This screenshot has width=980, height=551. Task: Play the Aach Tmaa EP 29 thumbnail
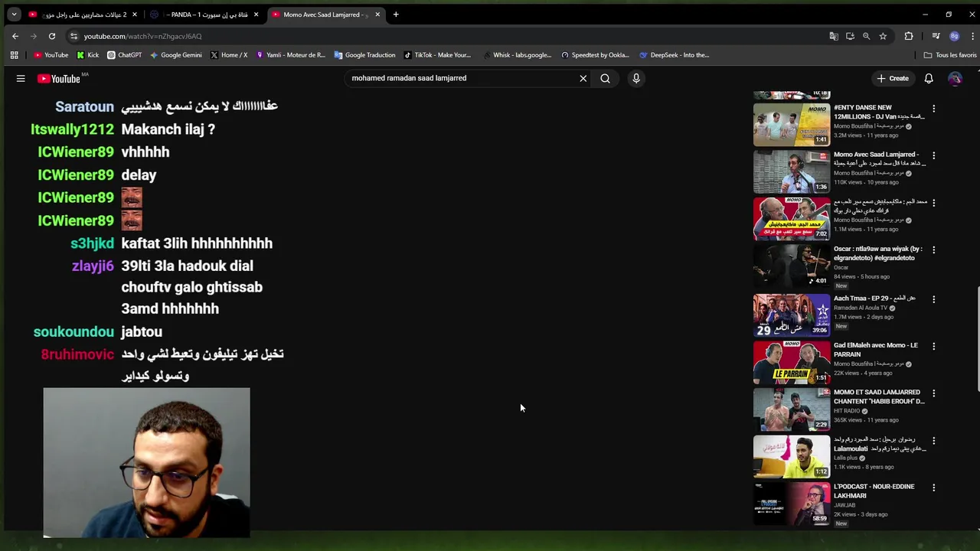792,315
